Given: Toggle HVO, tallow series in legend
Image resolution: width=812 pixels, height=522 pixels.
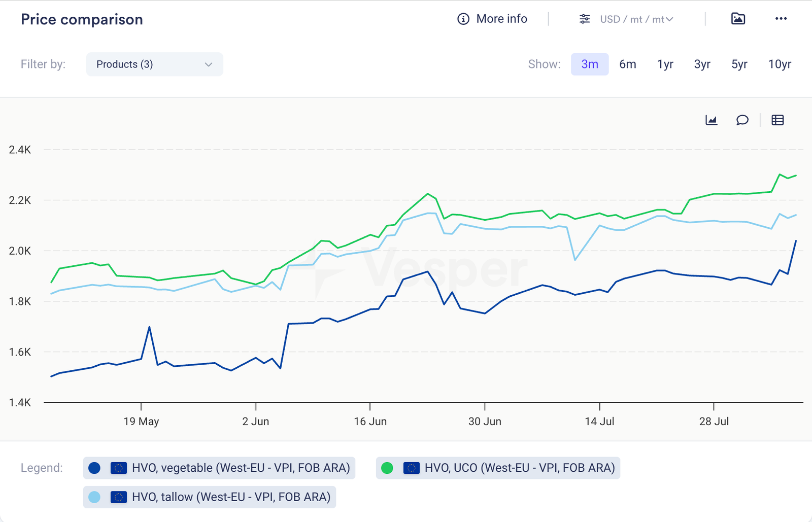Looking at the screenshot, I should tap(231, 497).
